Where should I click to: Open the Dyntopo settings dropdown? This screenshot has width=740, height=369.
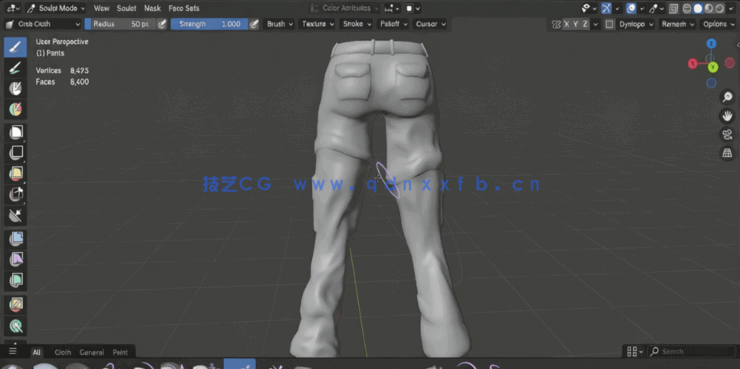636,24
